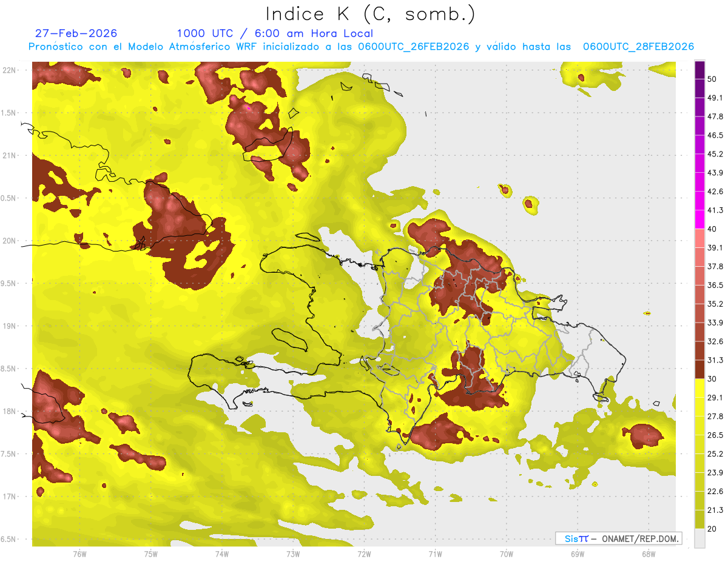Click the colorbar label "40"
Viewport: 728px width, 562px height.
pos(713,229)
